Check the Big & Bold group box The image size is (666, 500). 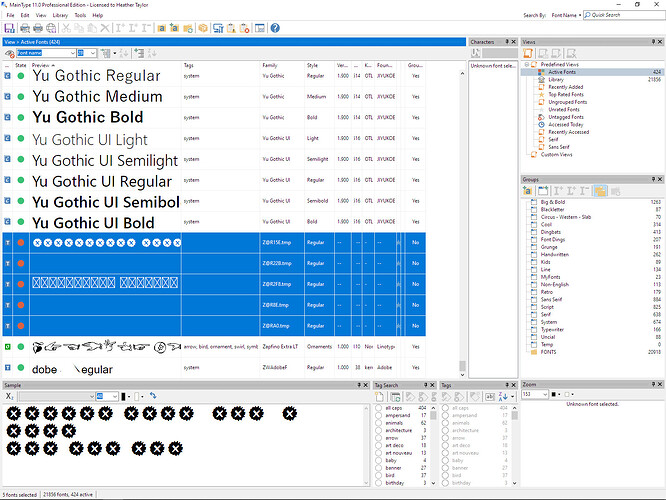(533, 202)
